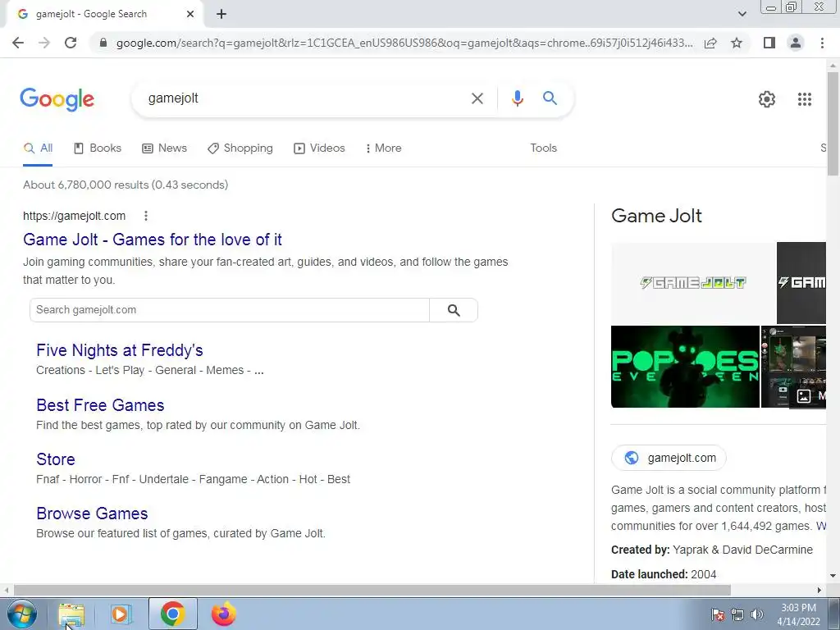Open the Chrome side panel
The width and height of the screenshot is (840, 630).
pos(769,43)
